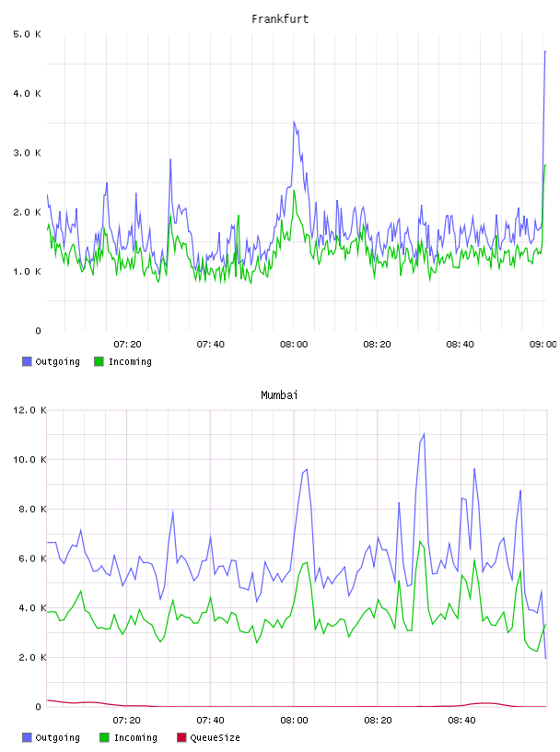
Task: Click the Frankfurt outgoing spike peak near 09:00
Action: pos(545,51)
